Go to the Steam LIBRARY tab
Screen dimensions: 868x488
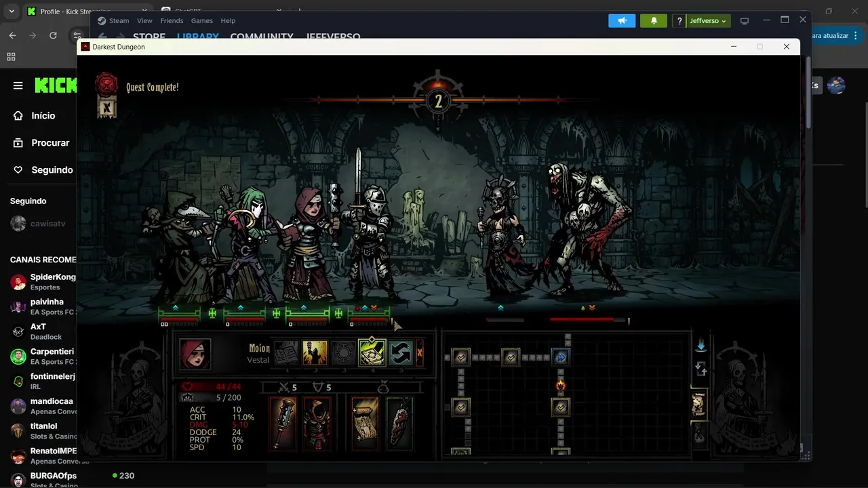pos(197,37)
